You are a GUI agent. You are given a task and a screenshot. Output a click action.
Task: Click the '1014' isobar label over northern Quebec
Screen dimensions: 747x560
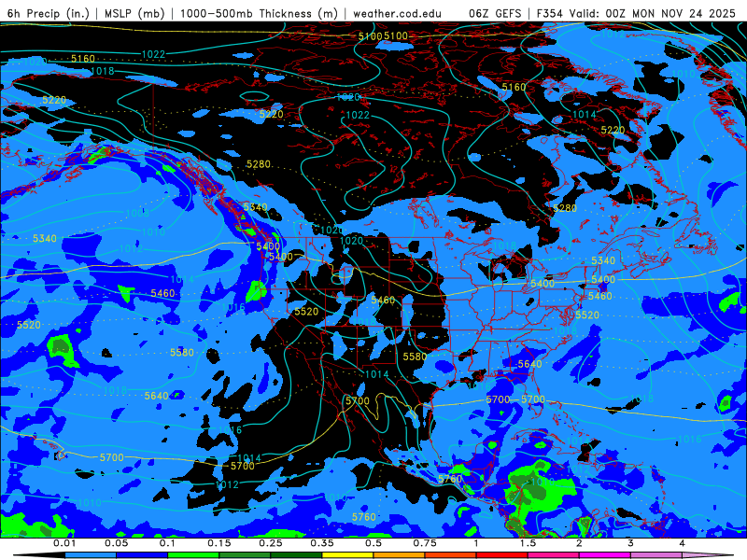585,114
